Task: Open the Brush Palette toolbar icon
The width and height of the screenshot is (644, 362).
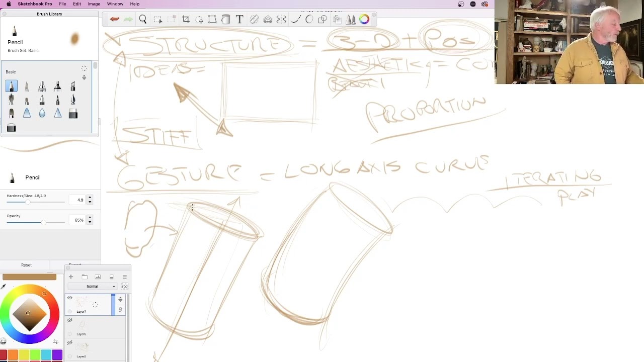Action: coord(351,20)
